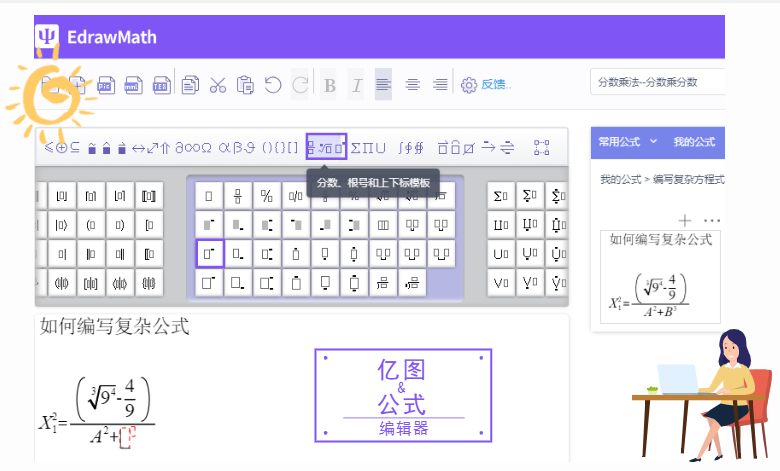Click the red placeholder box in formula
Image resolution: width=780 pixels, height=471 pixels.
128,437
